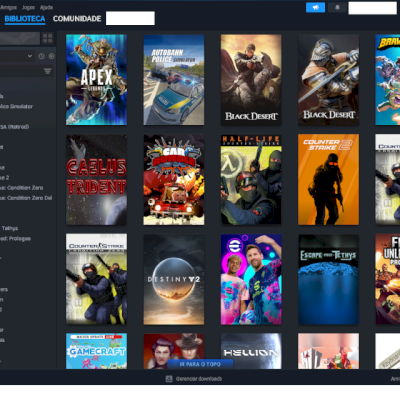Open the detective couple game cover

pyautogui.click(x=174, y=347)
